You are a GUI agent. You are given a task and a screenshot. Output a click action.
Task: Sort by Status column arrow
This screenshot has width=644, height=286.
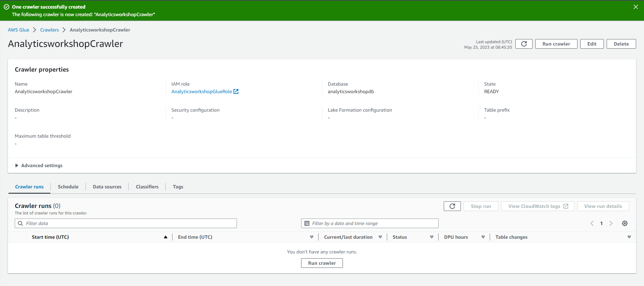click(432, 237)
